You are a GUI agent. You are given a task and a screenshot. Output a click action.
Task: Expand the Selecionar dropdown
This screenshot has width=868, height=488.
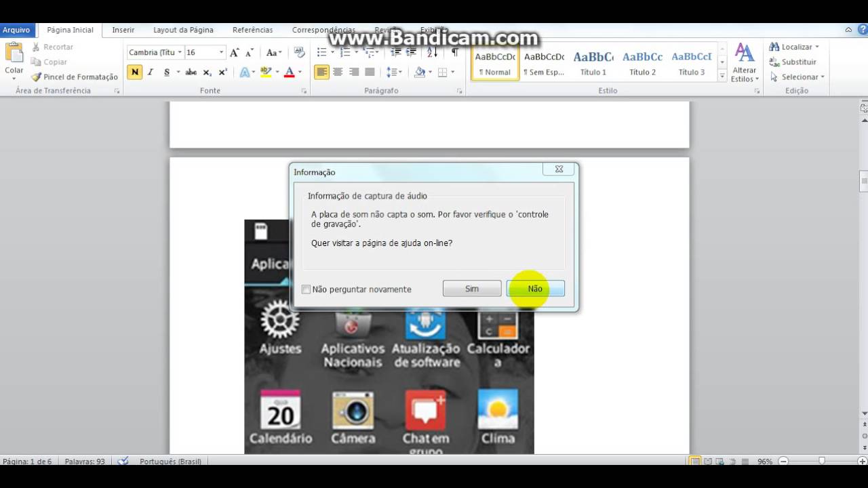tap(823, 77)
